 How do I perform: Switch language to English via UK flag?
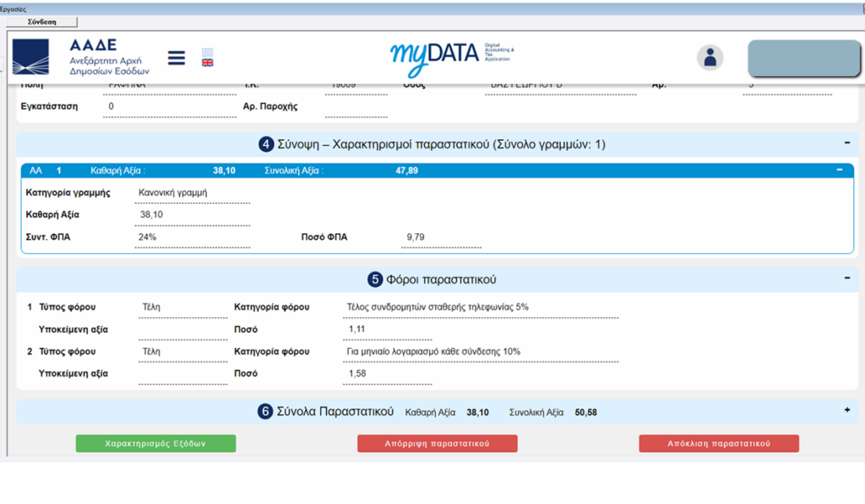click(207, 62)
